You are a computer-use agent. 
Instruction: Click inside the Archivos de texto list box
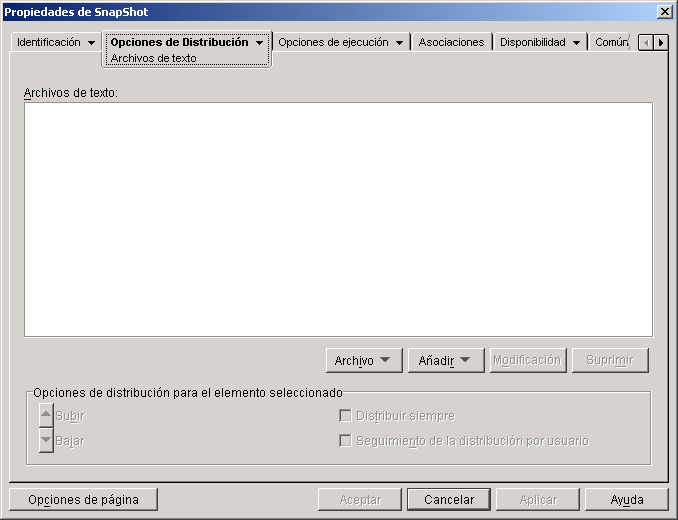[x=339, y=220]
